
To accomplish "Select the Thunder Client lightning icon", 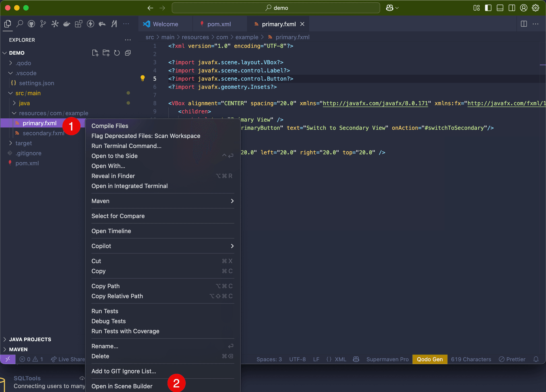I will [x=91, y=24].
